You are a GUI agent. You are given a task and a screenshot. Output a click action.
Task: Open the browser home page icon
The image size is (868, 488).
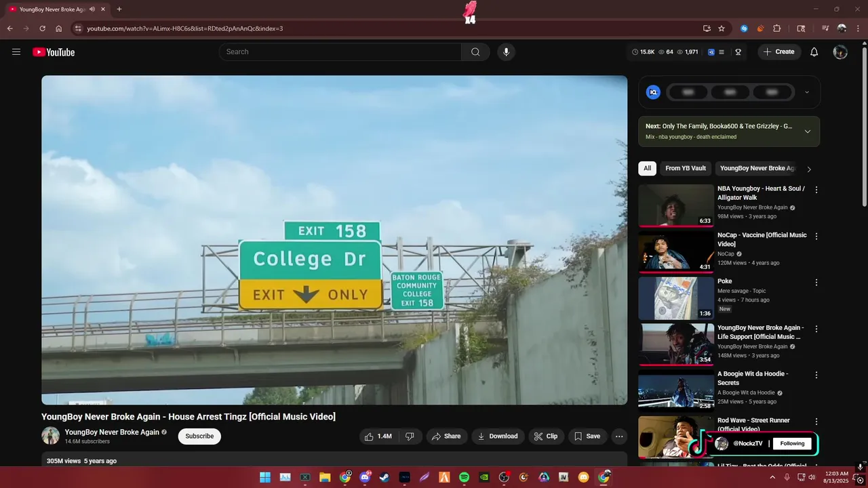pyautogui.click(x=59, y=28)
